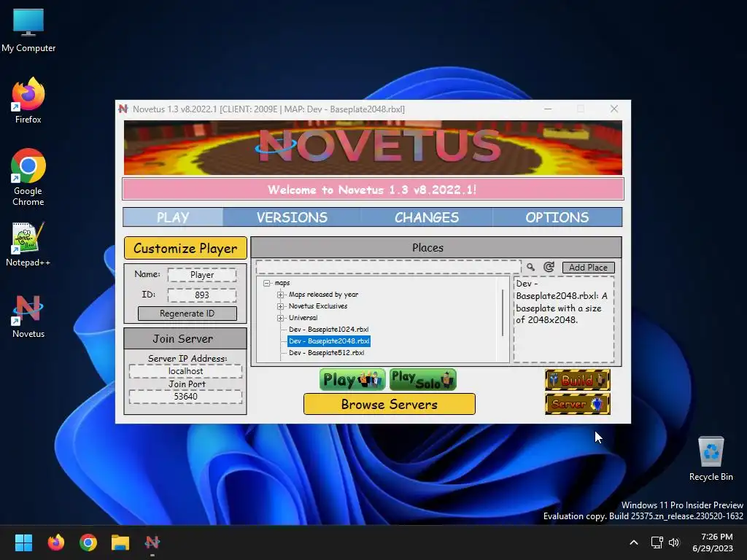
Task: Expand the Universal maps node
Action: pos(281,318)
